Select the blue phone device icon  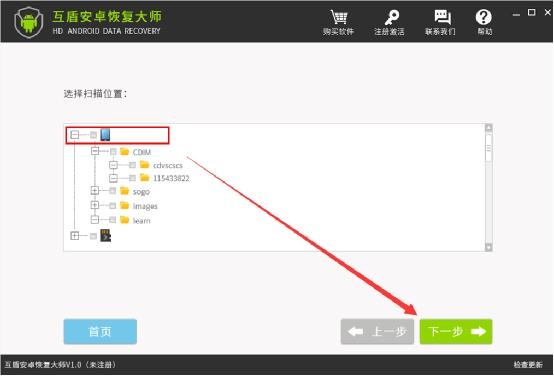pos(105,135)
